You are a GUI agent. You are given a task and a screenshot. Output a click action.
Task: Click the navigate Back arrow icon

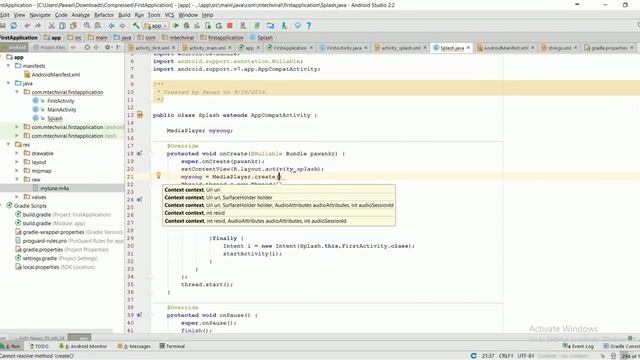coord(111,26)
